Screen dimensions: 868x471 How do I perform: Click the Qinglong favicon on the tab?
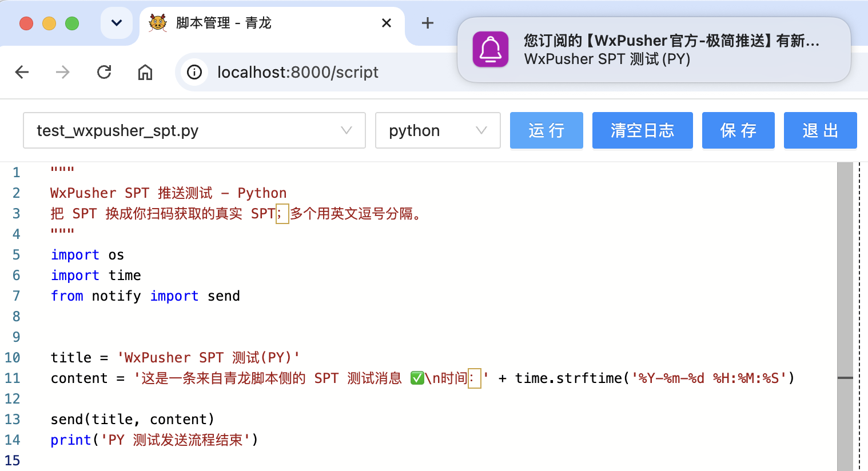click(158, 23)
